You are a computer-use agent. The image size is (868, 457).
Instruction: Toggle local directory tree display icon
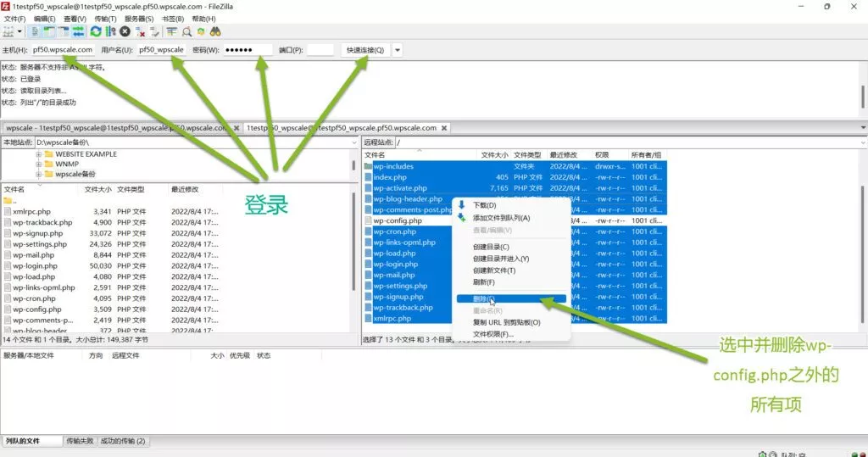point(49,31)
